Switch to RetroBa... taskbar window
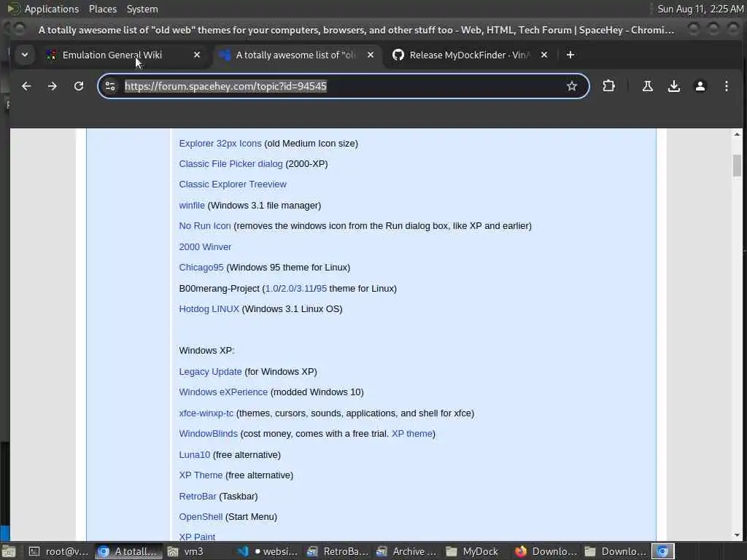This screenshot has height=560, width=747. [338, 551]
